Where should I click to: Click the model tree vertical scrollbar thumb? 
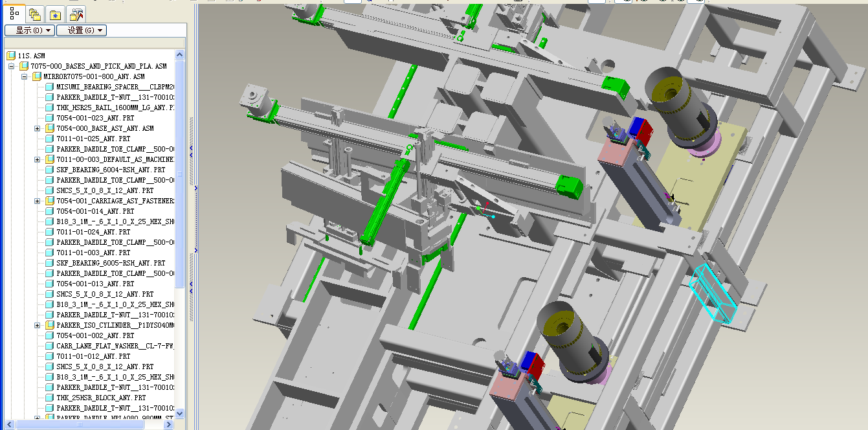click(180, 175)
